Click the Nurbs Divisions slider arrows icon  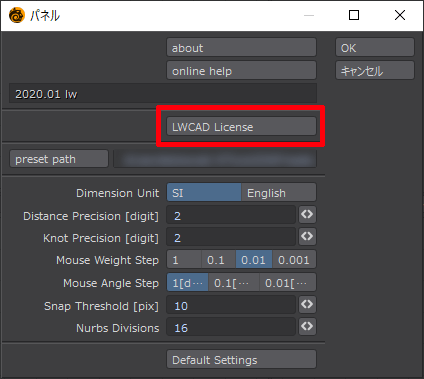[x=307, y=326]
